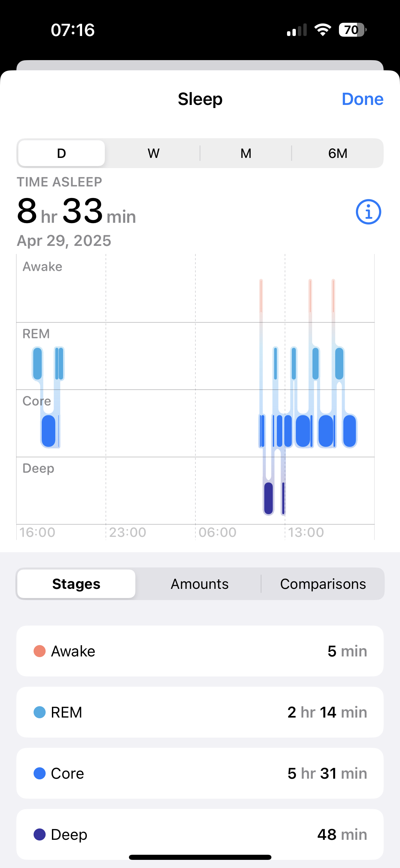Screen dimensions: 400x868
Task: Select the Comparisons segment
Action: (323, 584)
